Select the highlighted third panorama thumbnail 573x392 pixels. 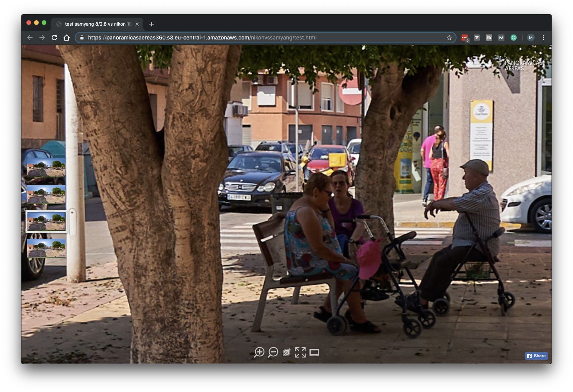click(x=46, y=221)
